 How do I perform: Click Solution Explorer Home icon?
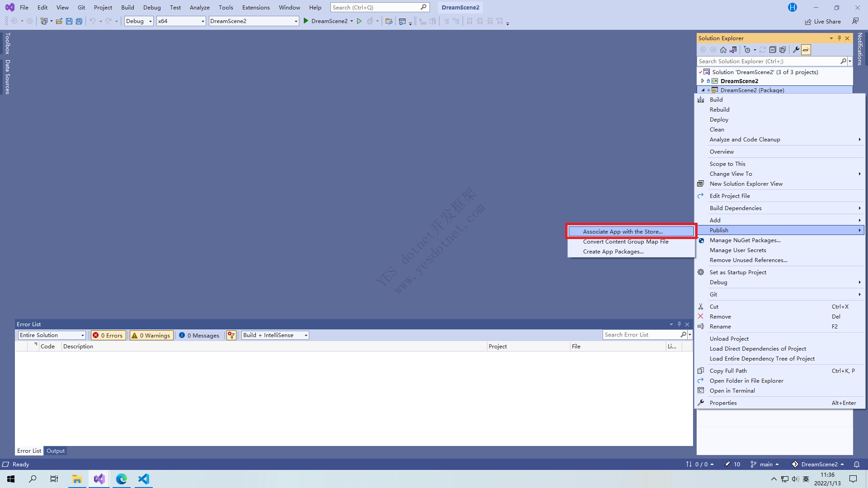point(723,50)
